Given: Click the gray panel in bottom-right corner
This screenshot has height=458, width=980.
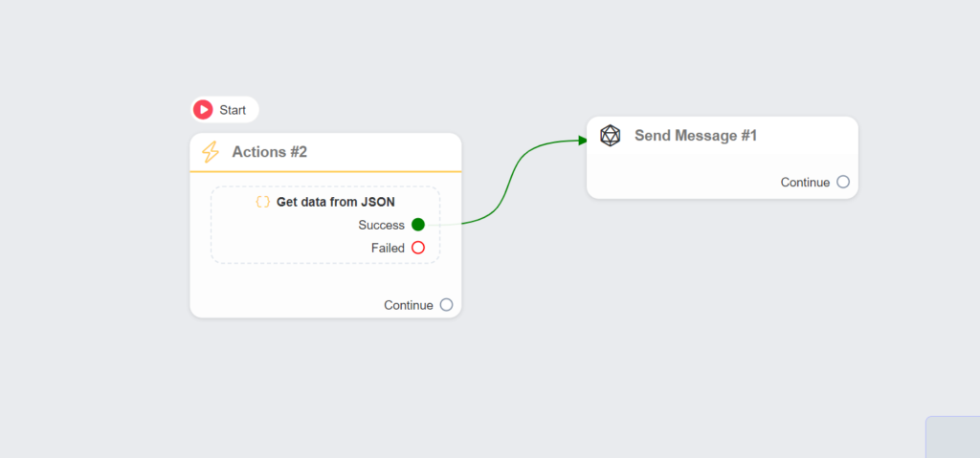Looking at the screenshot, I should point(953,437).
